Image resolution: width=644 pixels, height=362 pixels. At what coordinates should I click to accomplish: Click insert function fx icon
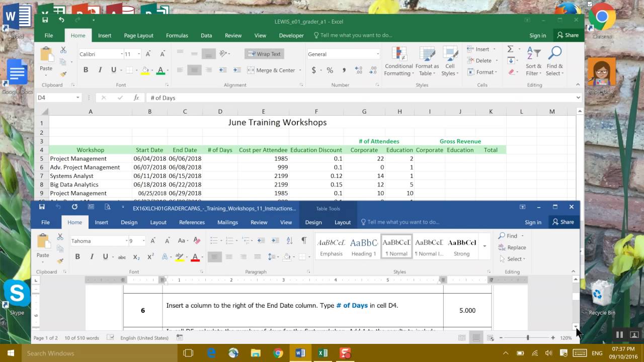click(x=136, y=98)
